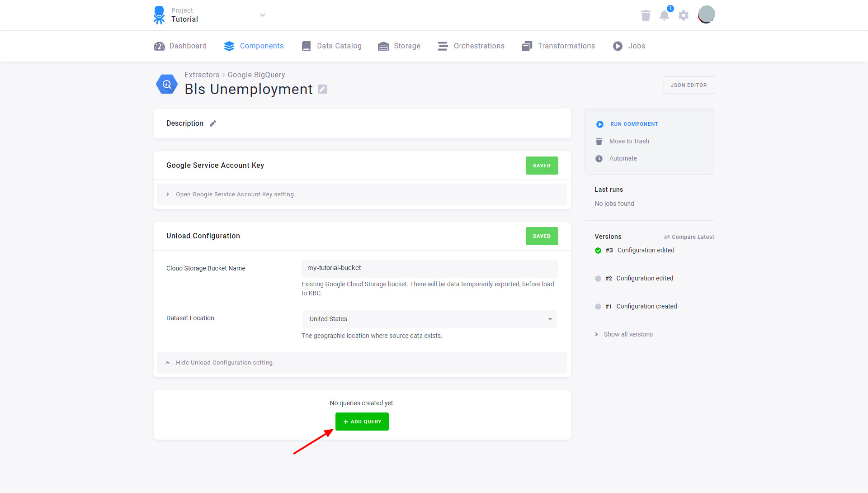Click the Keboola octopus logo
Viewport: 868px width, 493px height.
pyautogui.click(x=159, y=15)
